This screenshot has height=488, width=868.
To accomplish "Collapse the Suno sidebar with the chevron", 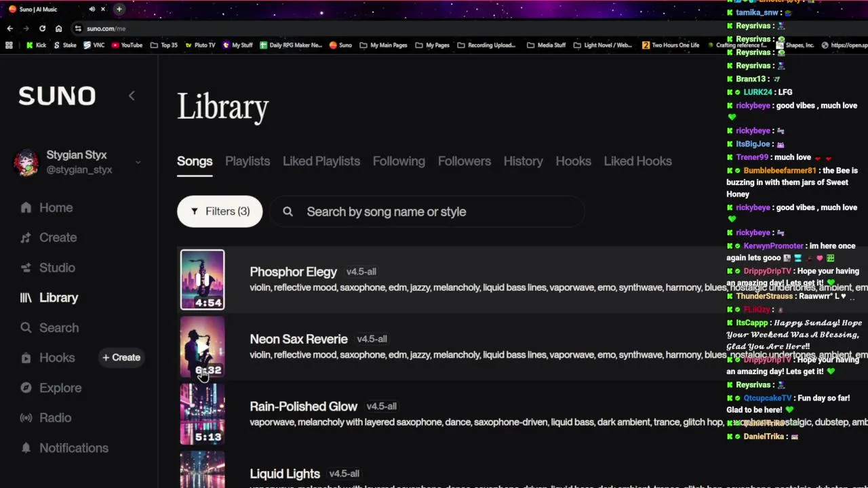I will (132, 96).
